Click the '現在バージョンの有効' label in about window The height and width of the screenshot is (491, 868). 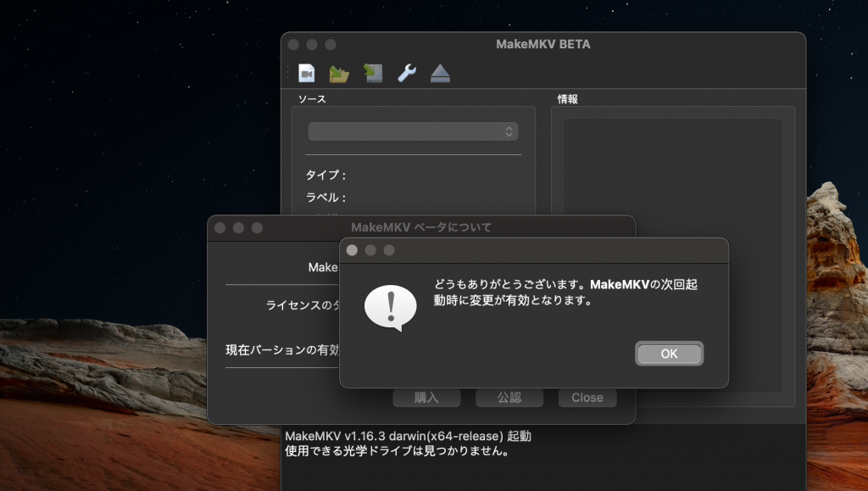pyautogui.click(x=282, y=350)
